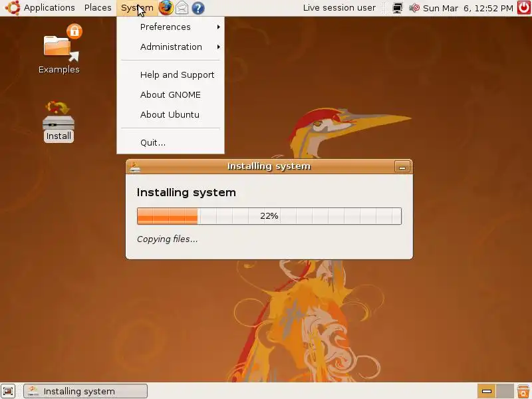This screenshot has height=399, width=532.
Task: Open the calendar from the date and time
Action: point(468,8)
